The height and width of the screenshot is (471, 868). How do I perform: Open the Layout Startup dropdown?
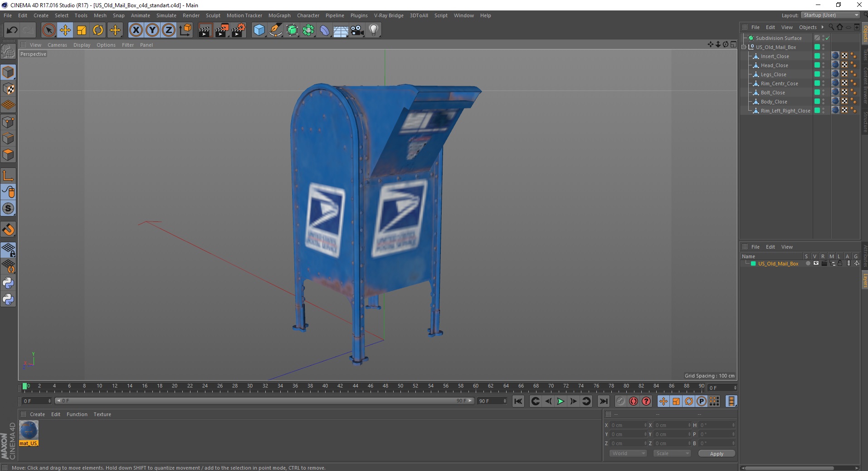830,15
